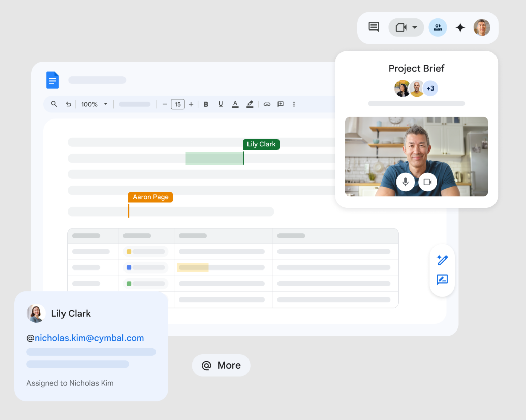Click the Help me write pencil sparkle icon

click(442, 260)
